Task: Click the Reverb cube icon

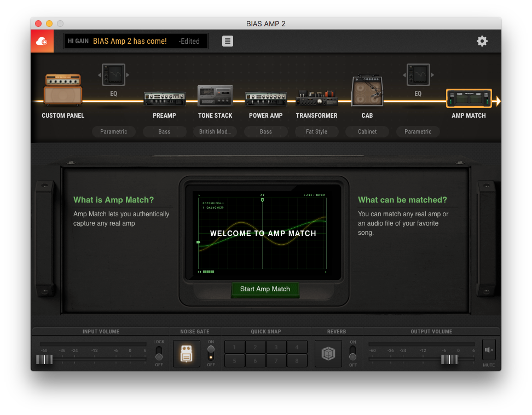Action: (x=328, y=354)
